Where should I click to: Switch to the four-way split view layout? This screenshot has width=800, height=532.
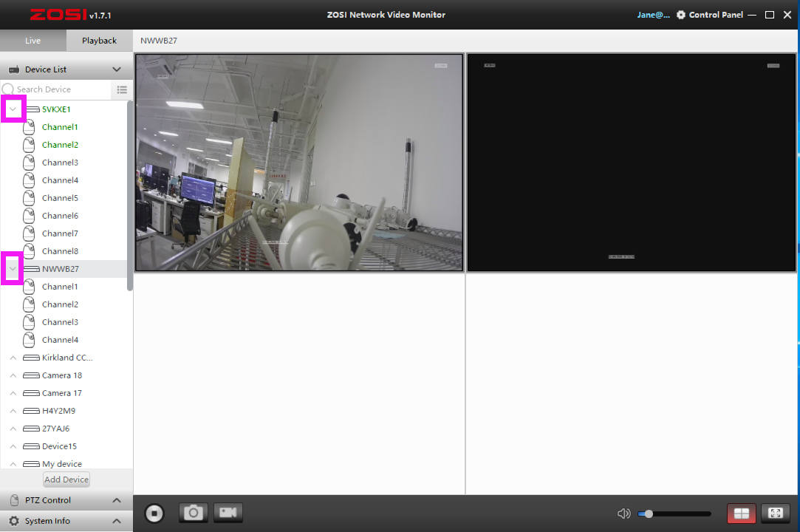(x=742, y=514)
